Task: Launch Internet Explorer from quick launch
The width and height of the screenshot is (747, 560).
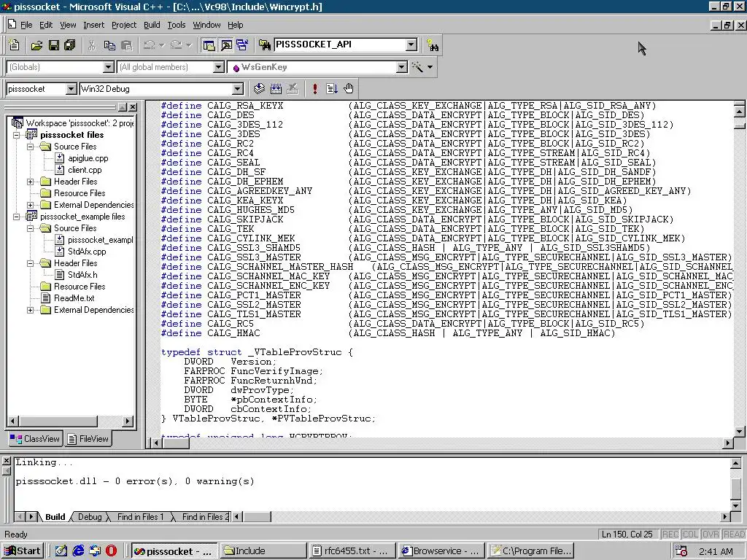Action: [78, 551]
